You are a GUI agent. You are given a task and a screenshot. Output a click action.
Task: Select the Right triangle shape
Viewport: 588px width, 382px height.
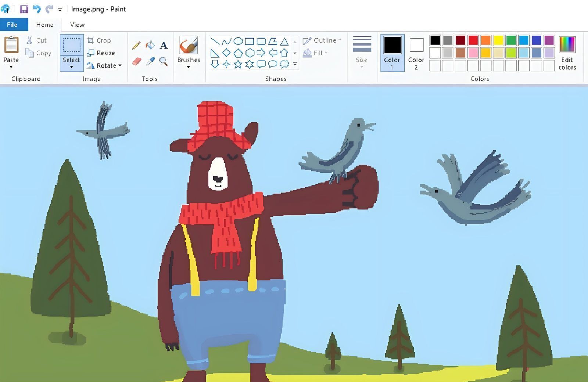click(x=215, y=53)
